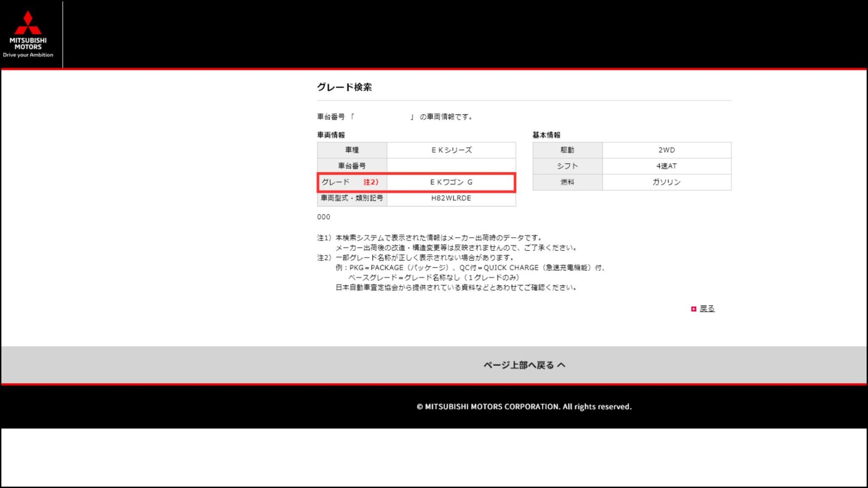The width and height of the screenshot is (868, 488).
Task: Select the H82WLRDE model code
Action: [451, 198]
